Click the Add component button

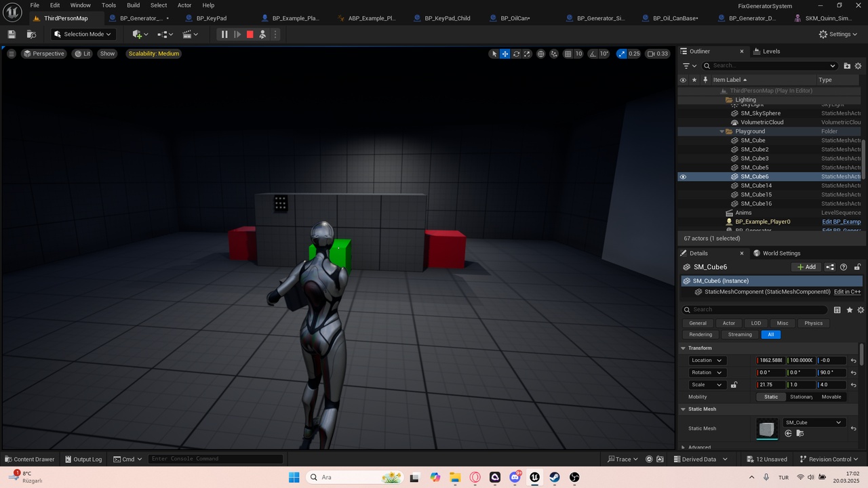(806, 267)
